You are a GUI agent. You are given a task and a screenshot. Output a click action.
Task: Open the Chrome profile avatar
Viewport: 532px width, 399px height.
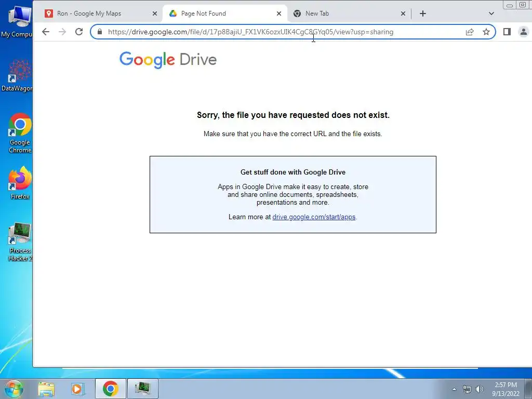point(524,32)
